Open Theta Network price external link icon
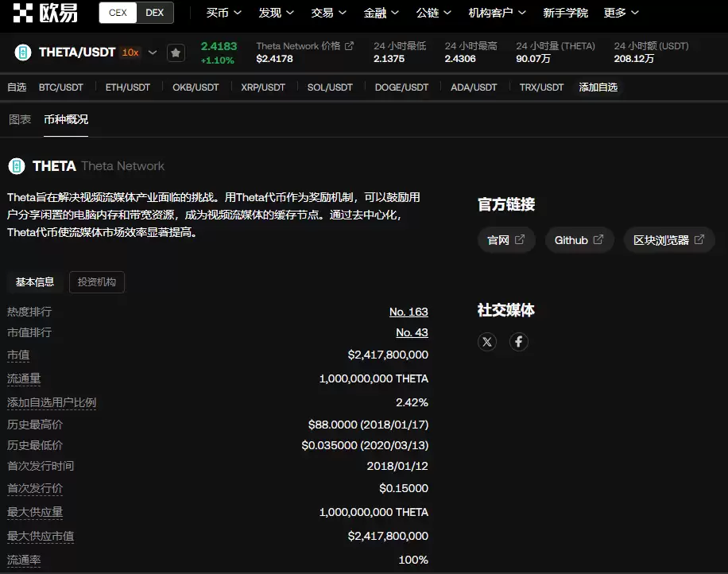The height and width of the screenshot is (574, 728). [x=349, y=46]
